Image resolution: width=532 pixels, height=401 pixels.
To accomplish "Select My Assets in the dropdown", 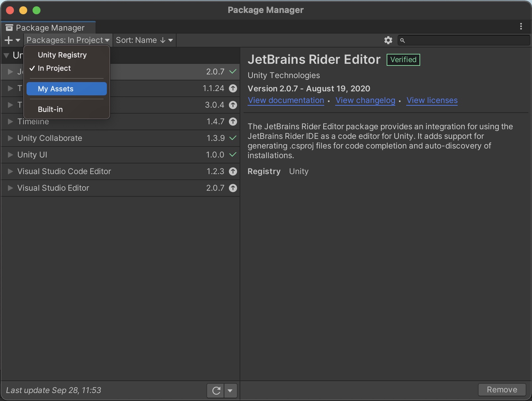I will (67, 89).
